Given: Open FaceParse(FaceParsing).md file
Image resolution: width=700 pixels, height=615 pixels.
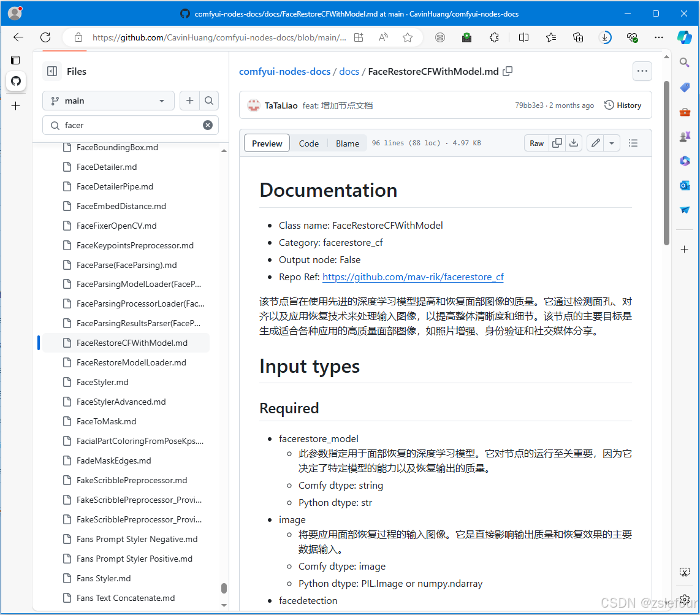Looking at the screenshot, I should (x=126, y=265).
